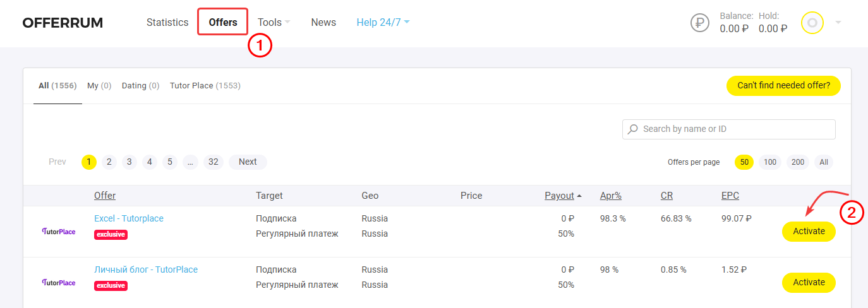This screenshot has width=868, height=308.
Task: Click the ruble balance icon
Action: [700, 23]
